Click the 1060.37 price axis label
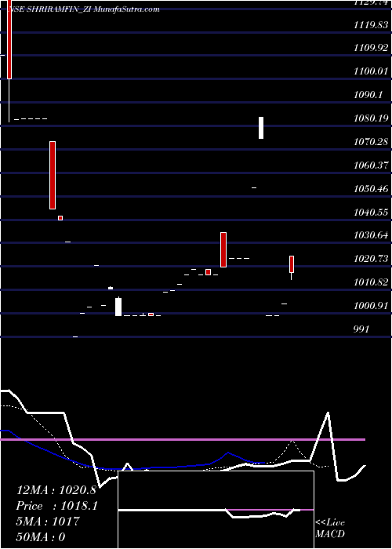 371,165
